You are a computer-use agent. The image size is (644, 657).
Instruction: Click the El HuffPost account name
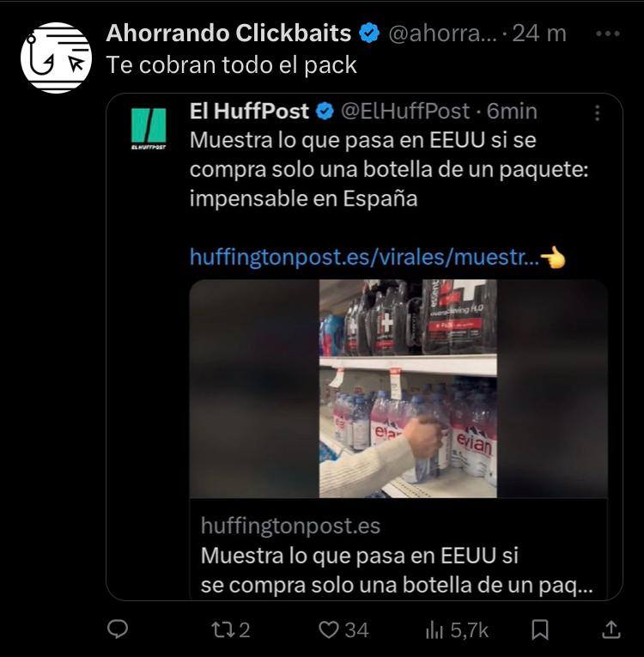249,111
